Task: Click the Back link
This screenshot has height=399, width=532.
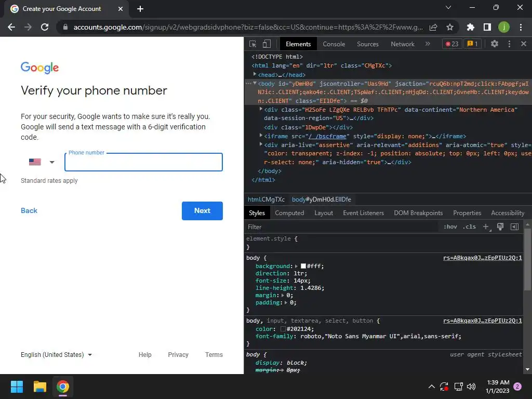Action: click(x=29, y=211)
